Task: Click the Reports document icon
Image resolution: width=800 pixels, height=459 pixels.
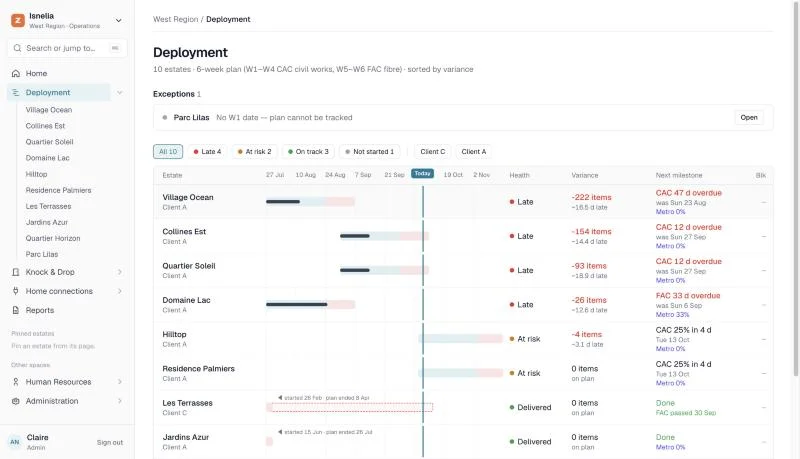Action: pyautogui.click(x=16, y=310)
